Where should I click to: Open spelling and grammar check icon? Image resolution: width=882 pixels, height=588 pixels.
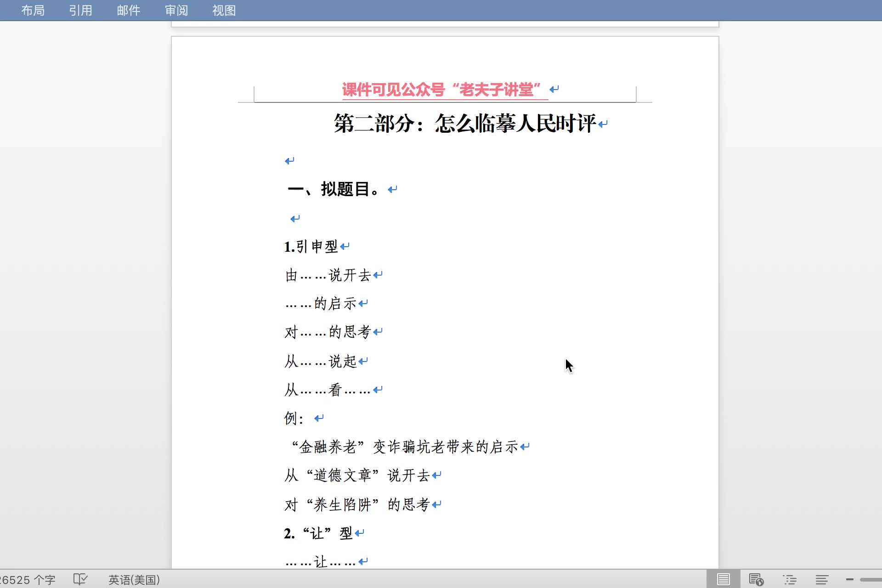(80, 579)
